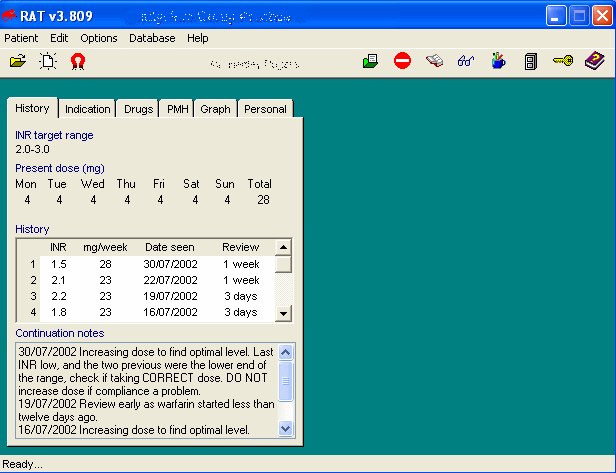Click the pencil mug icon

point(498,61)
